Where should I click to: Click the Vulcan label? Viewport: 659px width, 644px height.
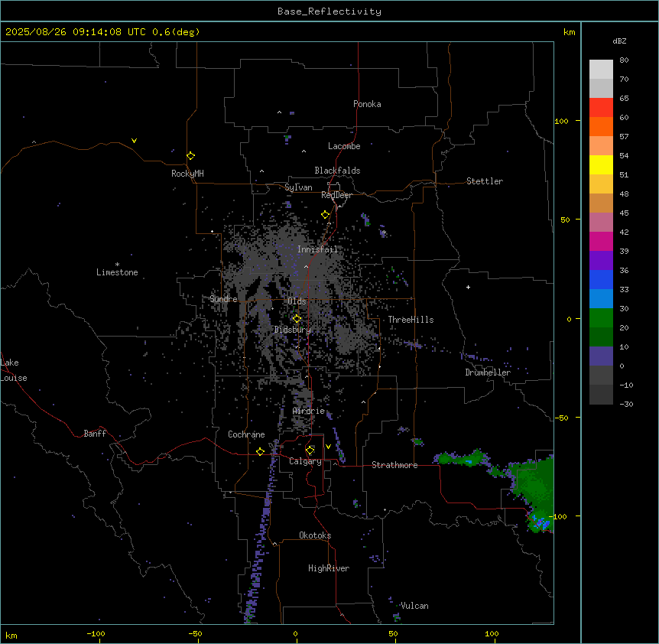[414, 606]
